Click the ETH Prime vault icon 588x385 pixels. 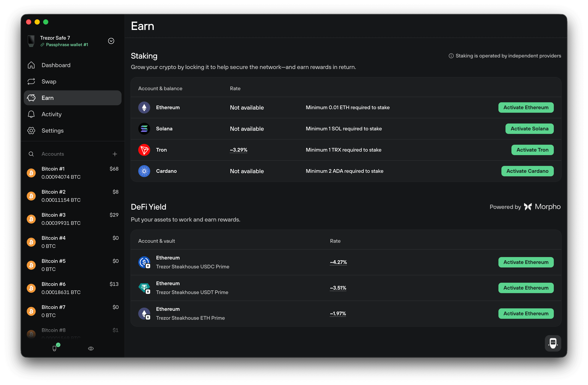(x=144, y=314)
